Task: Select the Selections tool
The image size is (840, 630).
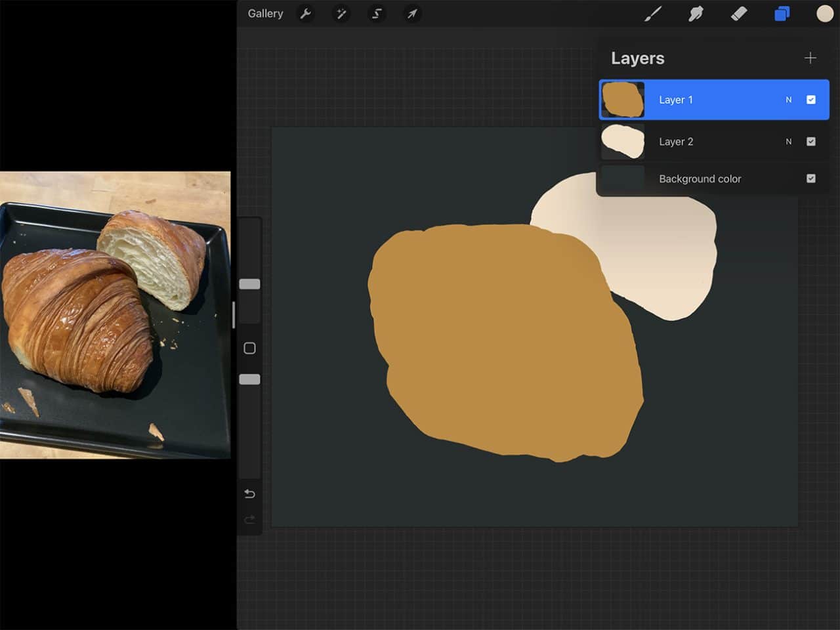Action: 377,14
